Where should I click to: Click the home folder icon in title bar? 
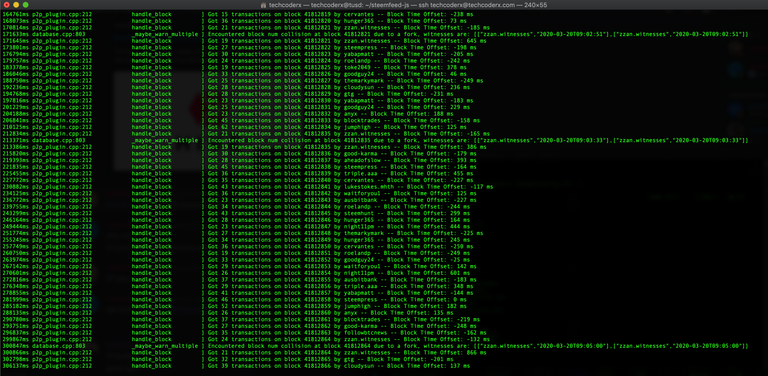(x=264, y=5)
